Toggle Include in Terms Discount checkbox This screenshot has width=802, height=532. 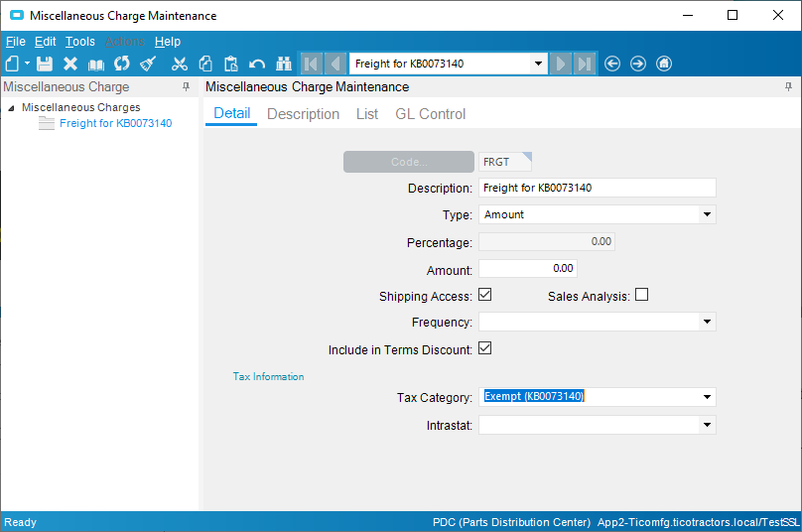485,348
